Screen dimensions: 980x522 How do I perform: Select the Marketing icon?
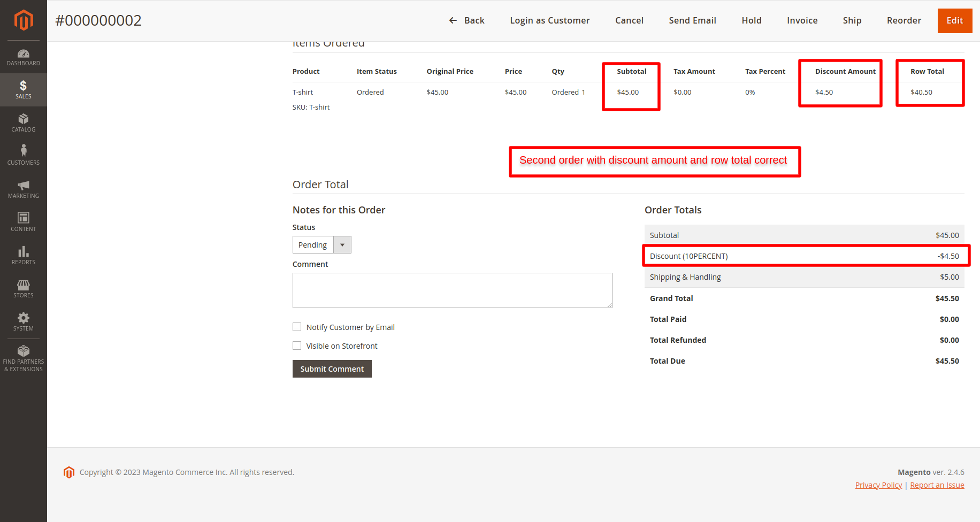coord(23,189)
